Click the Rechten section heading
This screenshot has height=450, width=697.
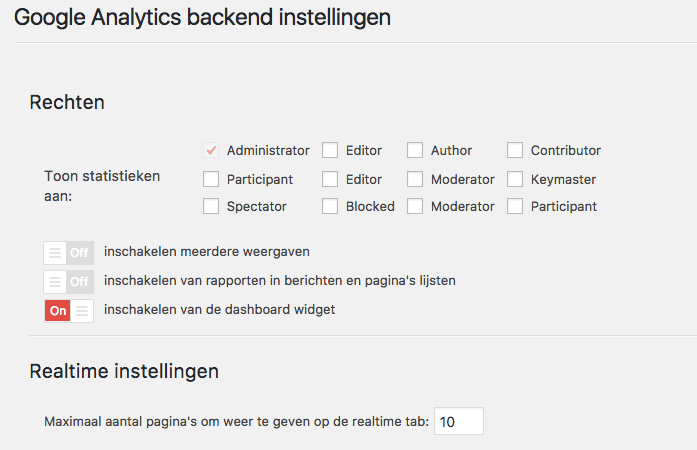click(x=67, y=102)
